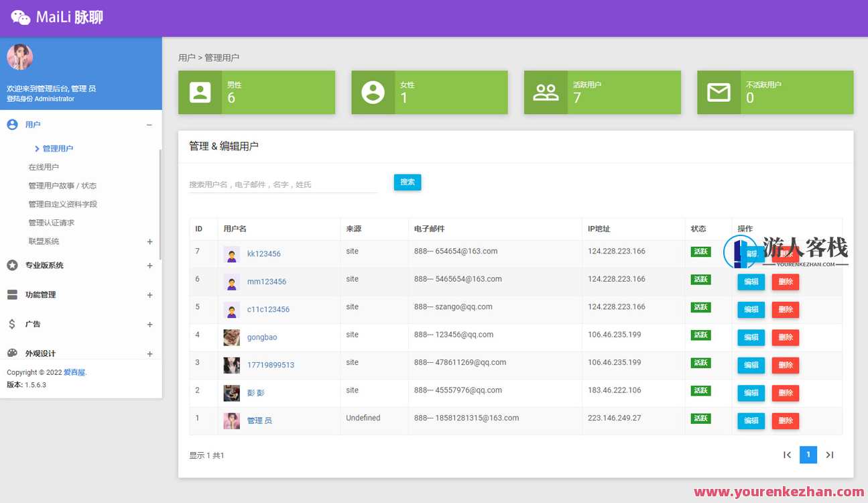Expand the 联盟系统 submenu
The height and width of the screenshot is (503, 868).
pyautogui.click(x=149, y=241)
